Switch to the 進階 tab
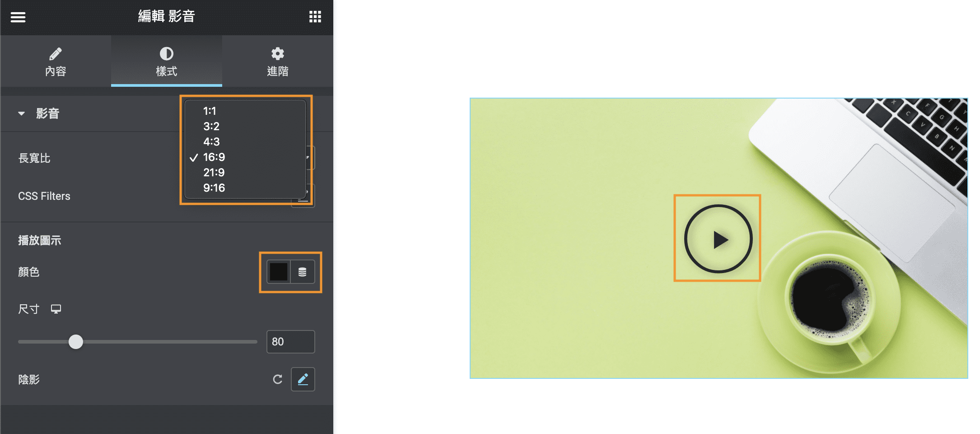980x434 pixels. tap(277, 61)
